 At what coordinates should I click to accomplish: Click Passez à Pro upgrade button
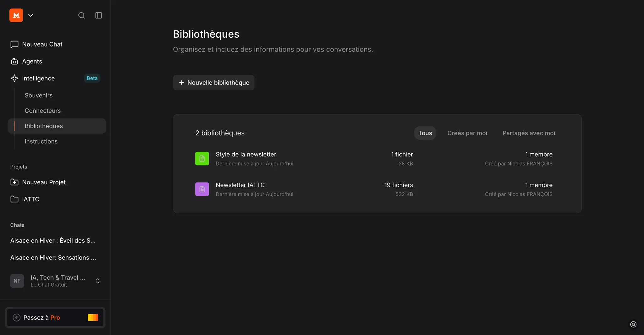click(x=55, y=318)
